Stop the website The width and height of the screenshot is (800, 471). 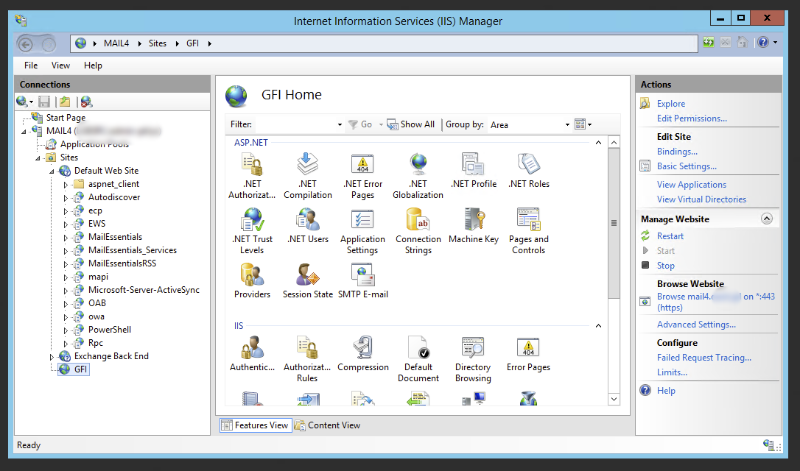(665, 266)
